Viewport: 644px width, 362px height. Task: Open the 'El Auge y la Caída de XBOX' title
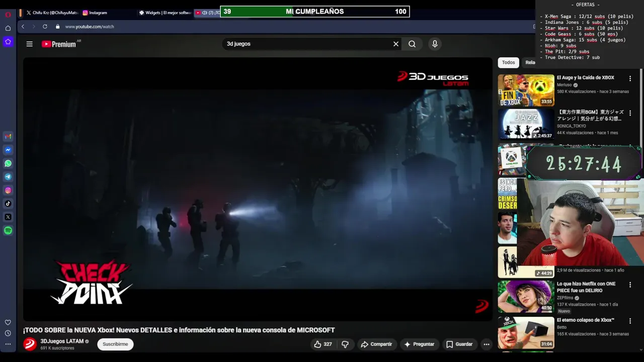[x=585, y=78]
